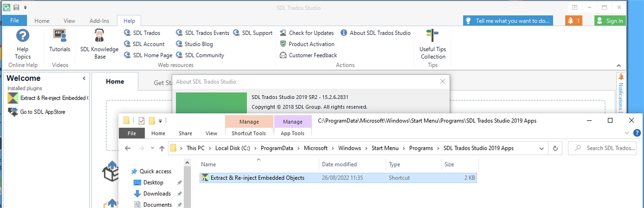Open Customize Quick Access Toolbar dropdown in Explorer
This screenshot has width=644, height=208.
coord(160,121)
